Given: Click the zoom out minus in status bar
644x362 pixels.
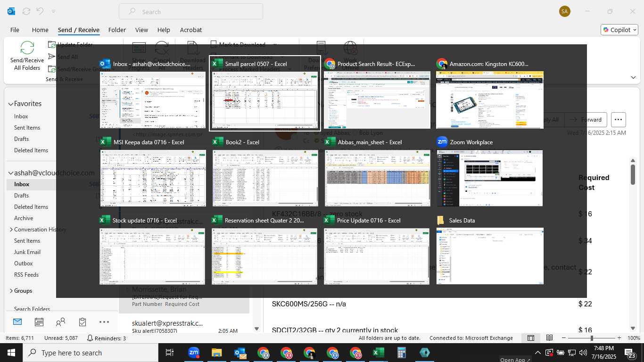Looking at the screenshot, I should pyautogui.click(x=564, y=338).
